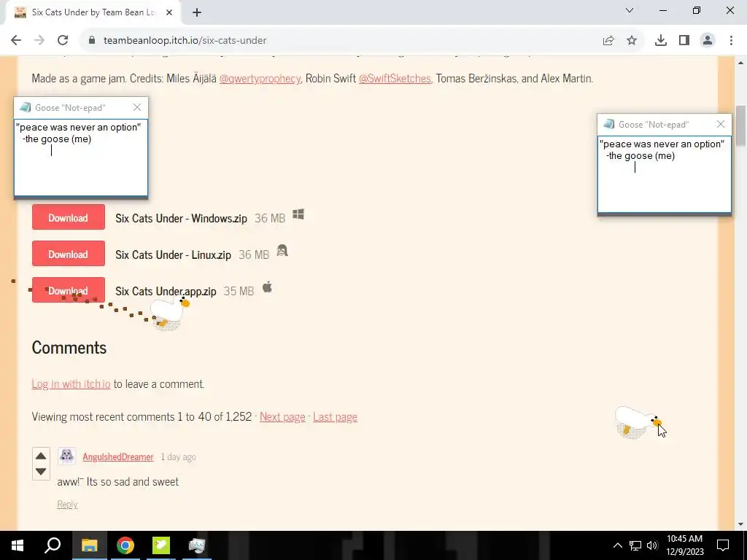Click the Windows platform icon
This screenshot has width=747, height=560.
coord(298,215)
